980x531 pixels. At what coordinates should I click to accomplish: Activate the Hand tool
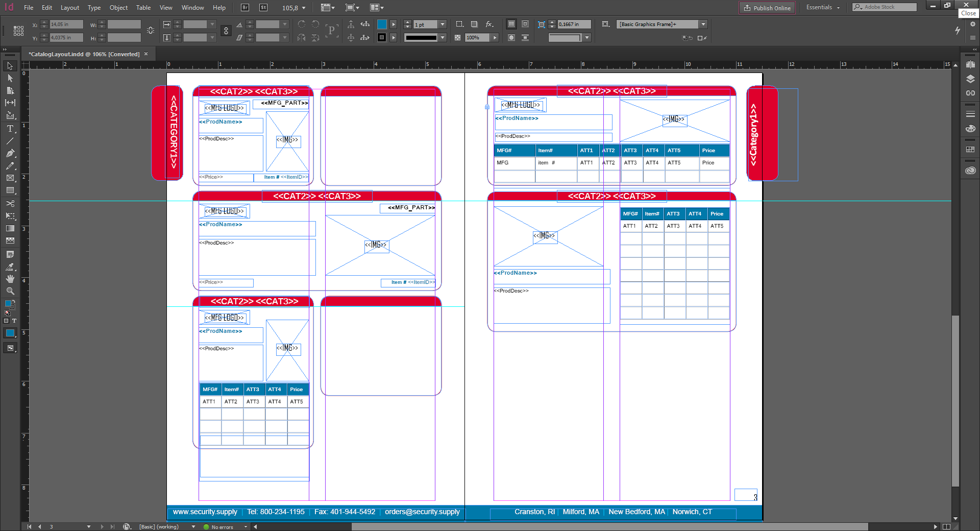click(x=10, y=279)
